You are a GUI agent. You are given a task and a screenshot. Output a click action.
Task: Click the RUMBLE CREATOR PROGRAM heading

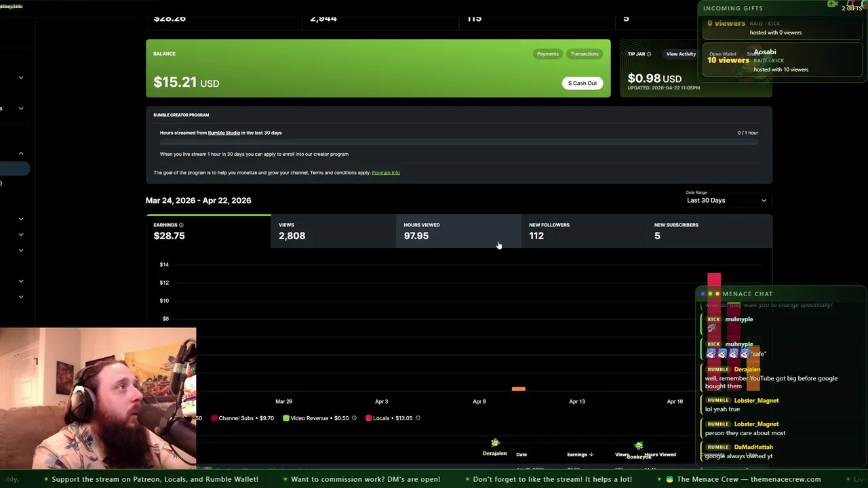(x=181, y=115)
